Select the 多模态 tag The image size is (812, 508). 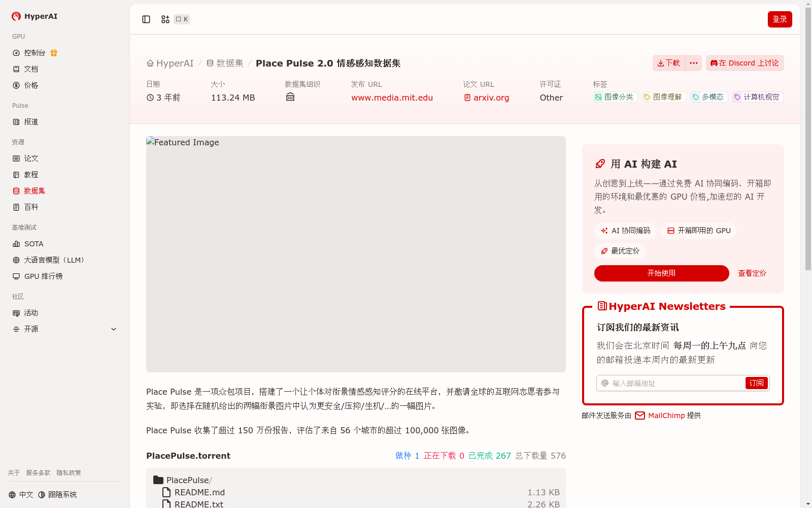coord(708,97)
